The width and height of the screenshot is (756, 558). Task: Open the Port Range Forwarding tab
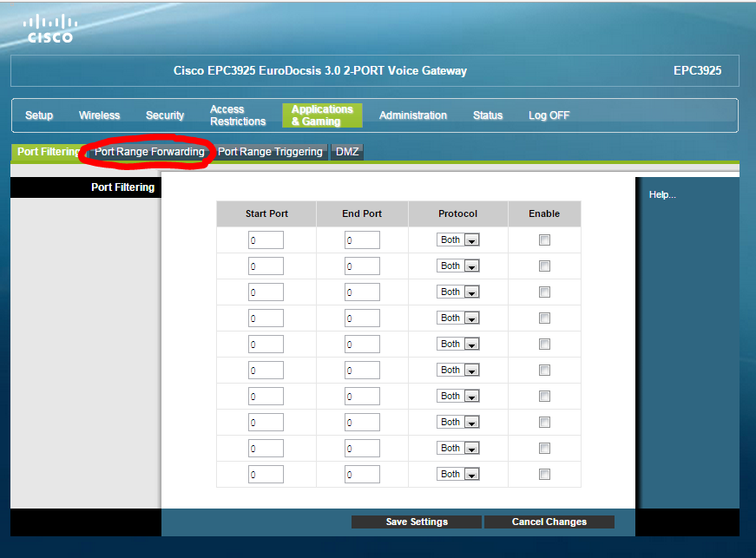(x=149, y=152)
